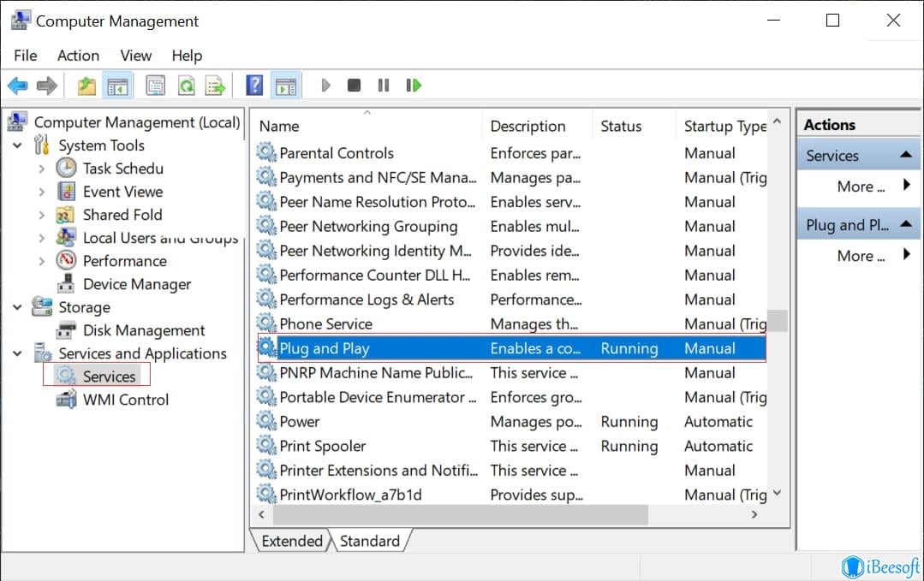The width and height of the screenshot is (924, 581).
Task: Click the Disk Management icon in the tree
Action: point(66,330)
